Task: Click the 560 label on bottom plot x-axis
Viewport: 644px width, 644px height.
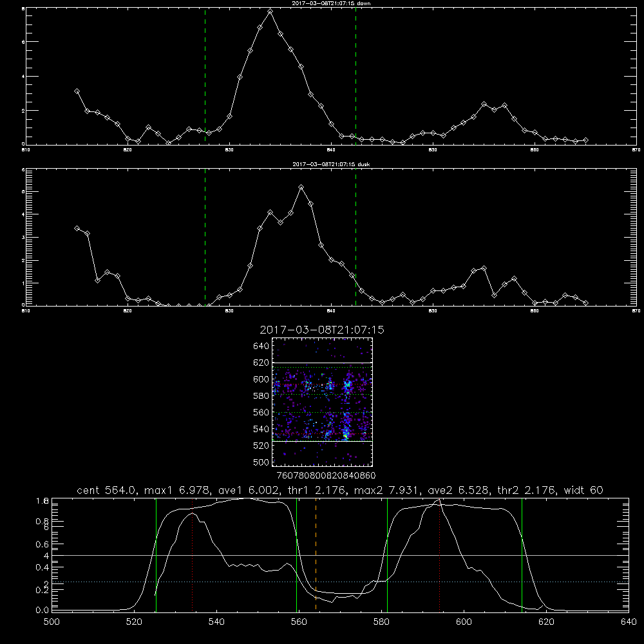Action: point(299,622)
